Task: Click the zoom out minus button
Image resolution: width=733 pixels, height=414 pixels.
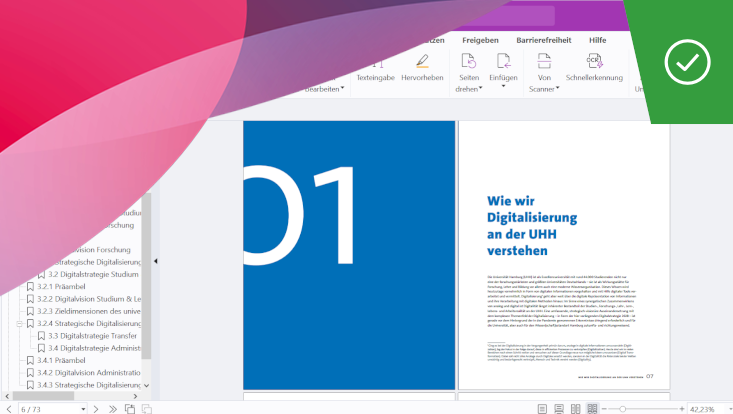Action: 604,409
